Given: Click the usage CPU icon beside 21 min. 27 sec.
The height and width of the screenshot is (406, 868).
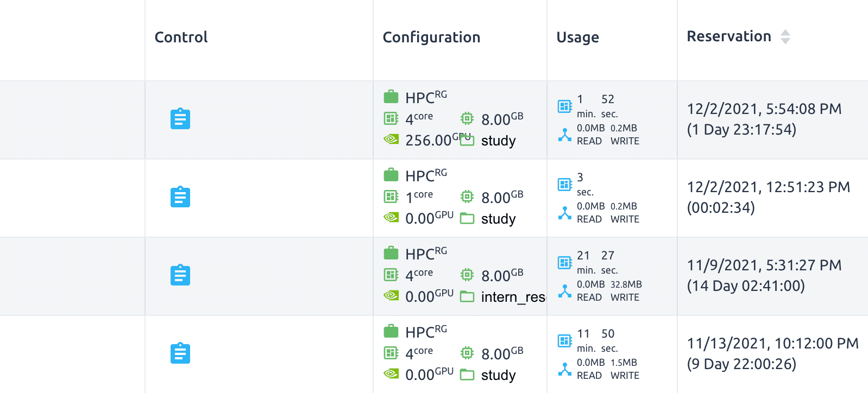Looking at the screenshot, I should [x=565, y=263].
